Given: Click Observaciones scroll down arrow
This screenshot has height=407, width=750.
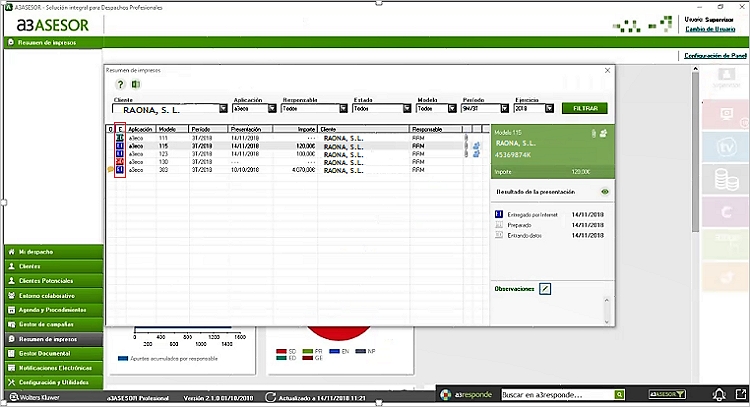Looking at the screenshot, I should [607, 322].
